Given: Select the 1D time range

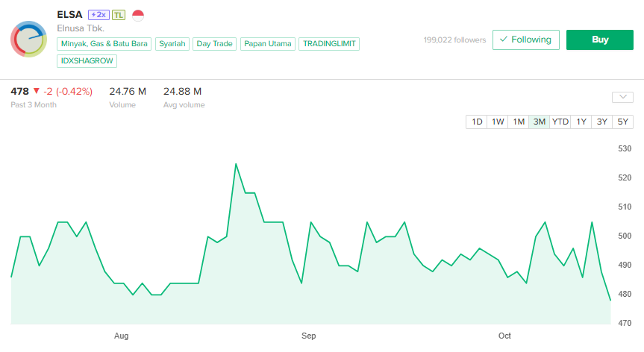Looking at the screenshot, I should tap(476, 122).
